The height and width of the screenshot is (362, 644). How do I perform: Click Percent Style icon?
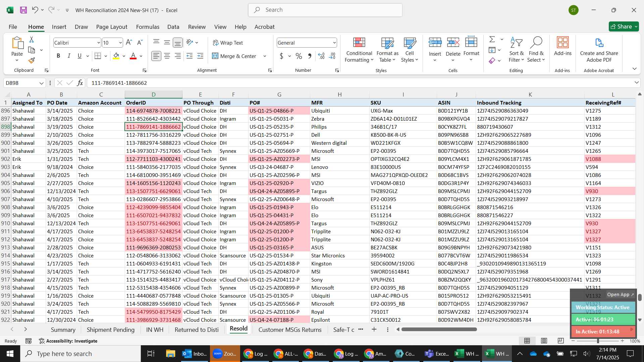299,56
